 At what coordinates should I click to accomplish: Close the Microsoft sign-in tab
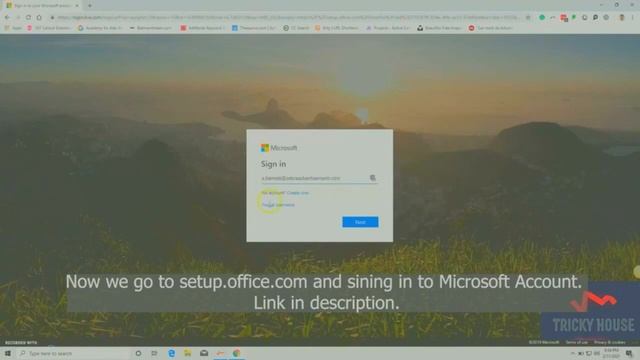click(x=77, y=6)
